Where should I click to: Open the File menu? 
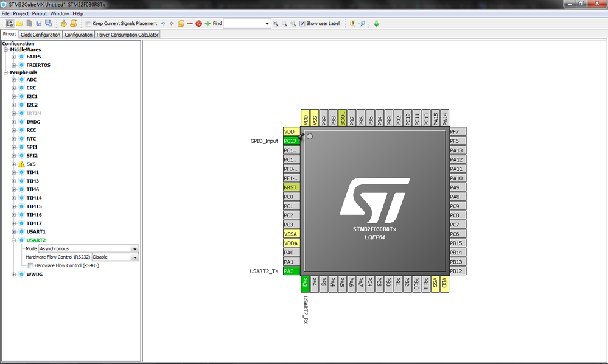tap(5, 13)
